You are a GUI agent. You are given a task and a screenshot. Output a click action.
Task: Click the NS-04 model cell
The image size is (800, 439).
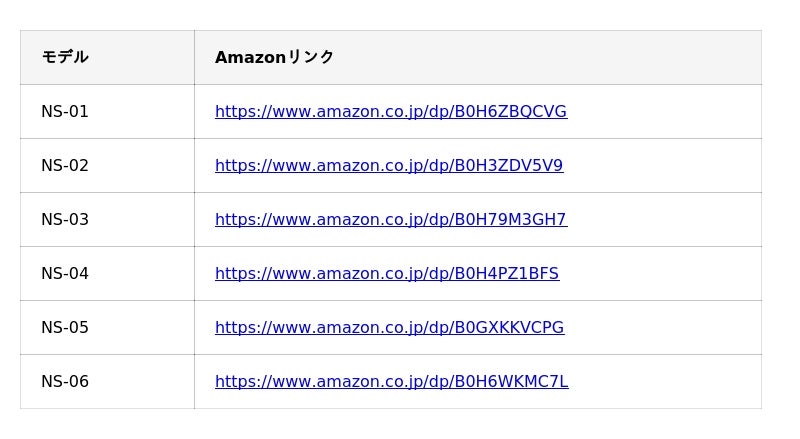point(107,274)
